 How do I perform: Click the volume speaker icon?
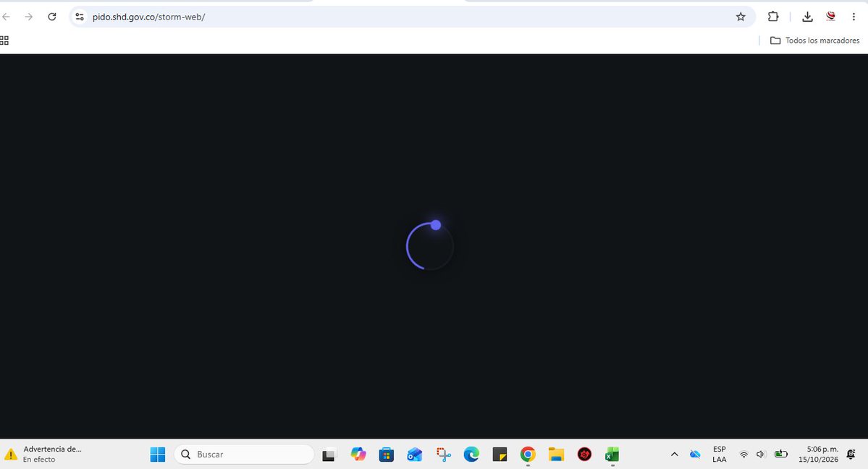pos(761,455)
